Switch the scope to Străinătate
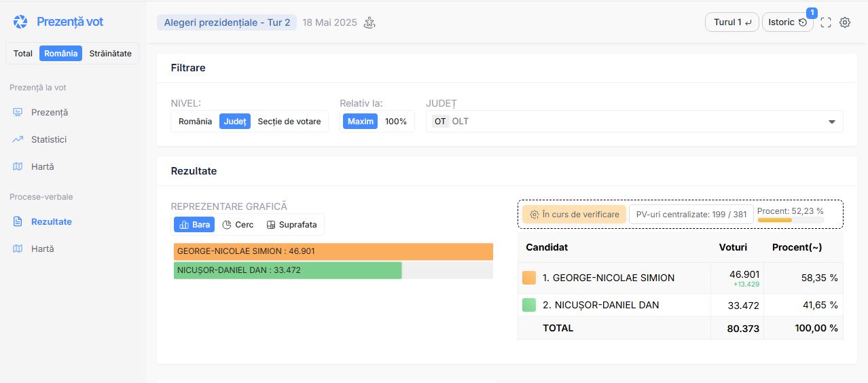868x383 pixels. click(x=111, y=54)
